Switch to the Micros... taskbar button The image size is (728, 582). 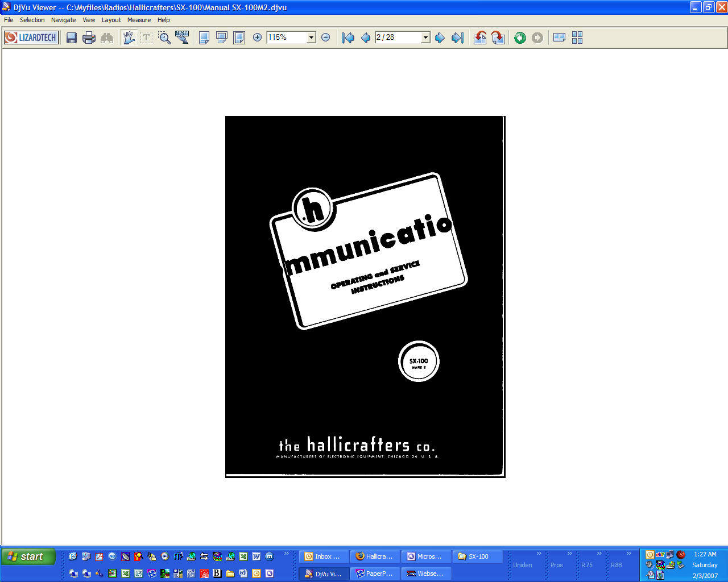pos(425,556)
